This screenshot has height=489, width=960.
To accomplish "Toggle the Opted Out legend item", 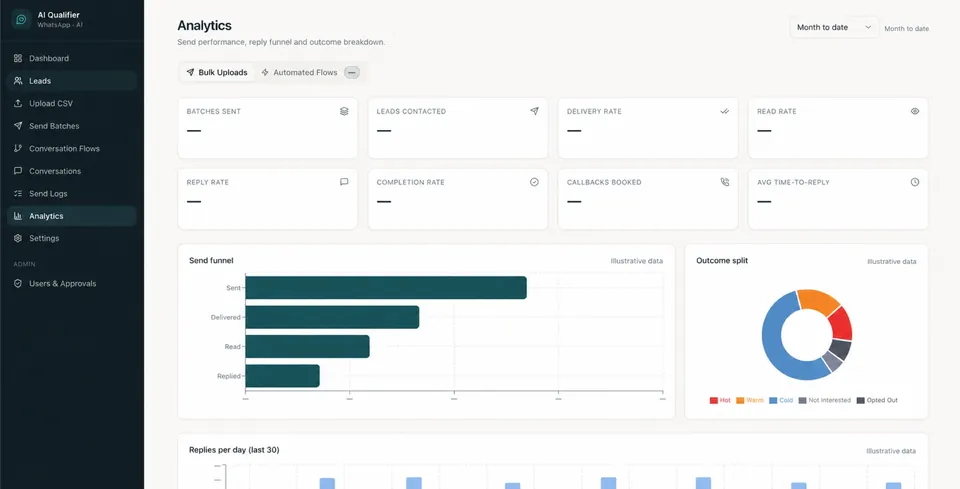I will 877,400.
